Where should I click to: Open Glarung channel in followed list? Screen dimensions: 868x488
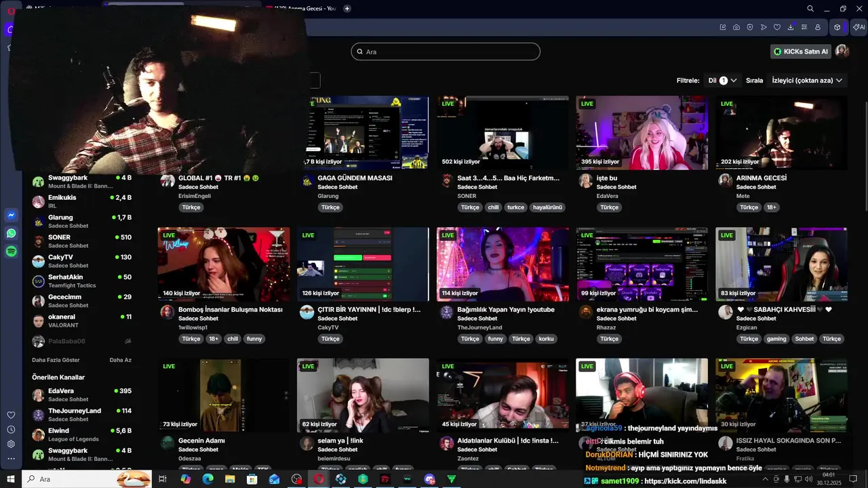point(82,221)
